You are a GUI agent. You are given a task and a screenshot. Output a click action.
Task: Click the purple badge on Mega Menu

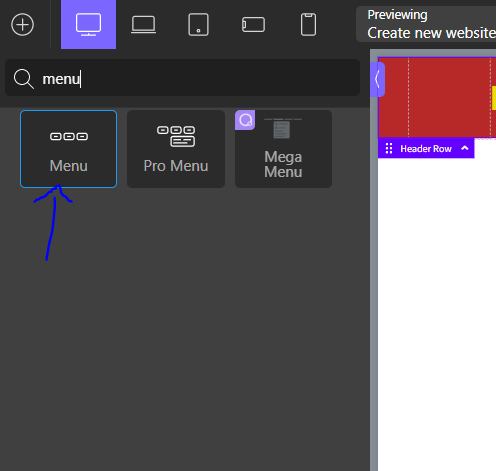tap(245, 120)
